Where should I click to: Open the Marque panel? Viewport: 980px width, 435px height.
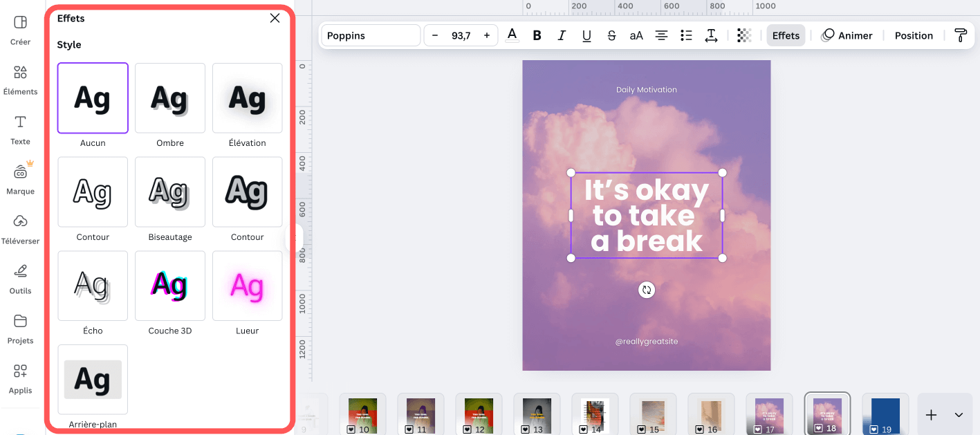pyautogui.click(x=19, y=178)
